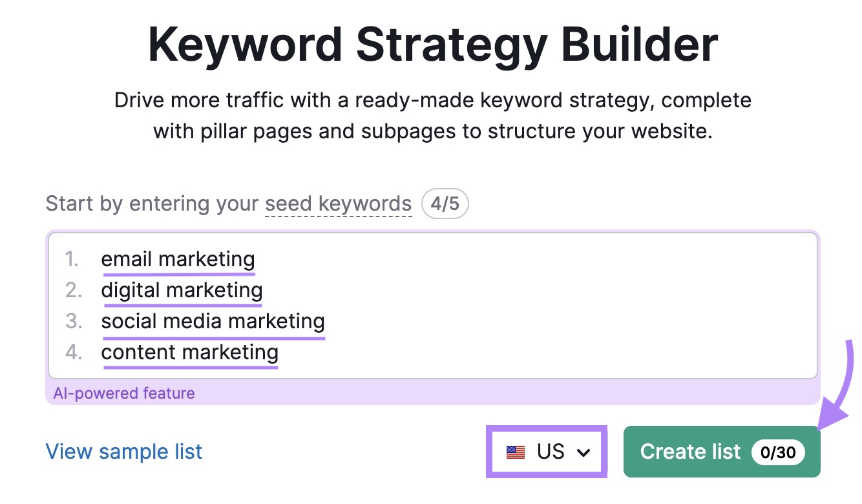Select the email marketing keyword entry

click(x=177, y=259)
